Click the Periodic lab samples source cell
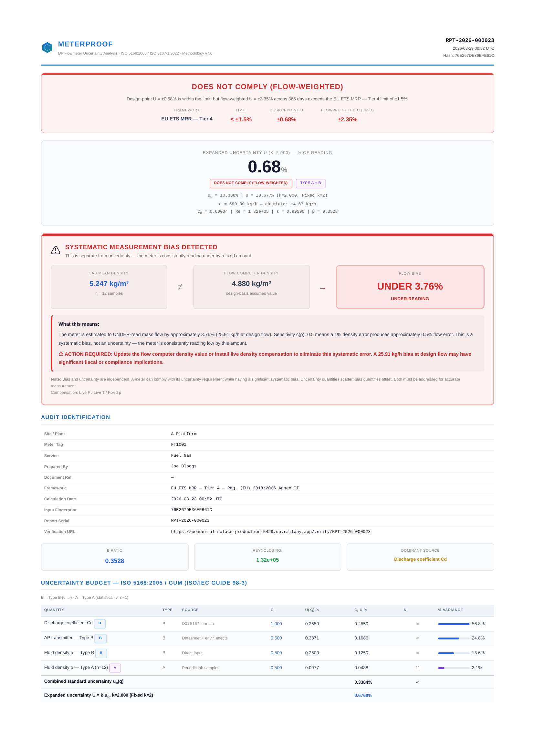535x756 pixels. [200, 668]
